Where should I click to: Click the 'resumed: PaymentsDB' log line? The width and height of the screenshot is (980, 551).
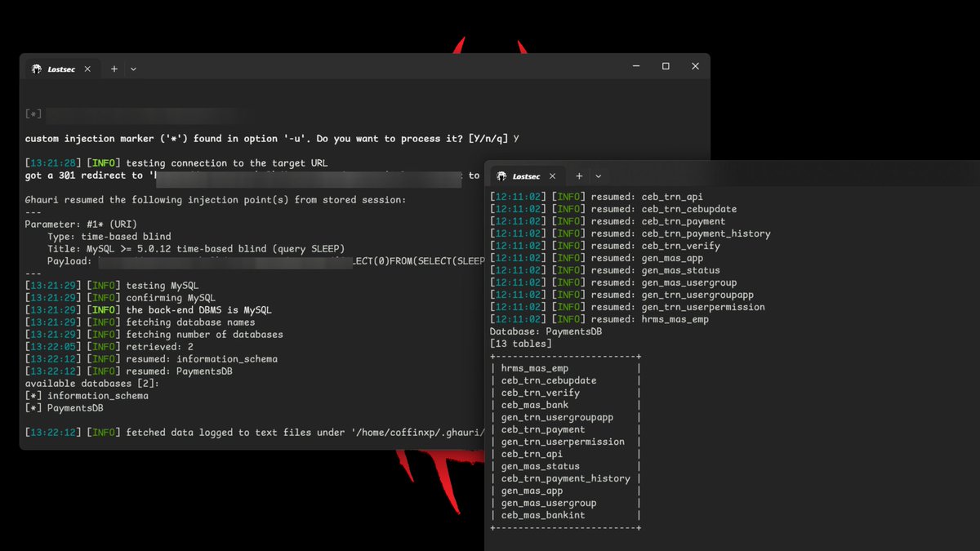click(x=128, y=371)
